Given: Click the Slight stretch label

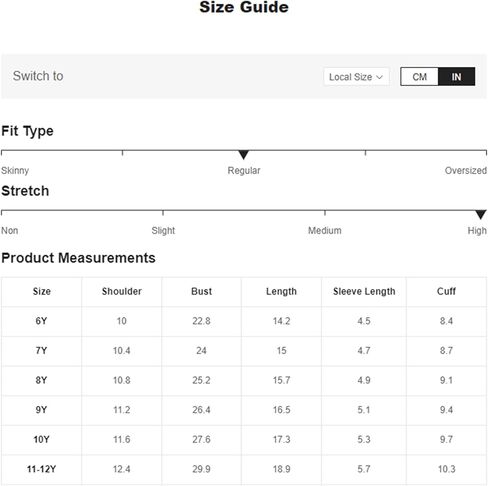Looking at the screenshot, I should click(x=163, y=230).
